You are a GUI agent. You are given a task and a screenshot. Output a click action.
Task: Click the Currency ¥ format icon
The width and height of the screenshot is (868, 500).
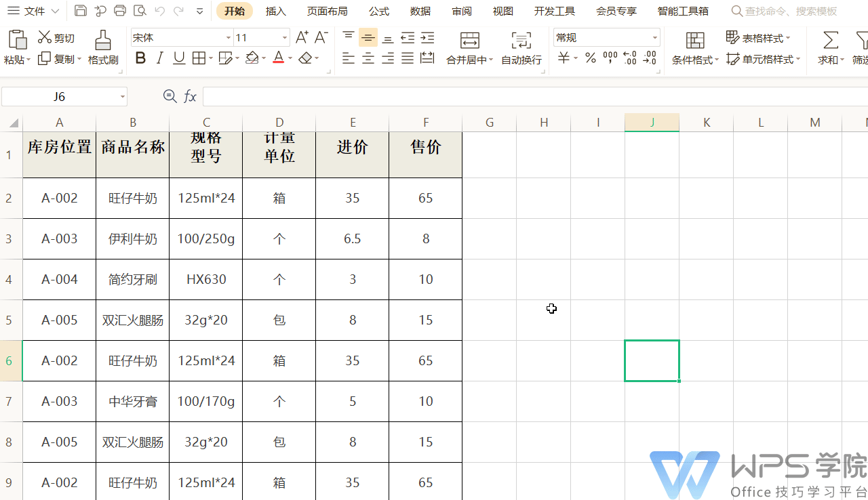click(x=564, y=58)
